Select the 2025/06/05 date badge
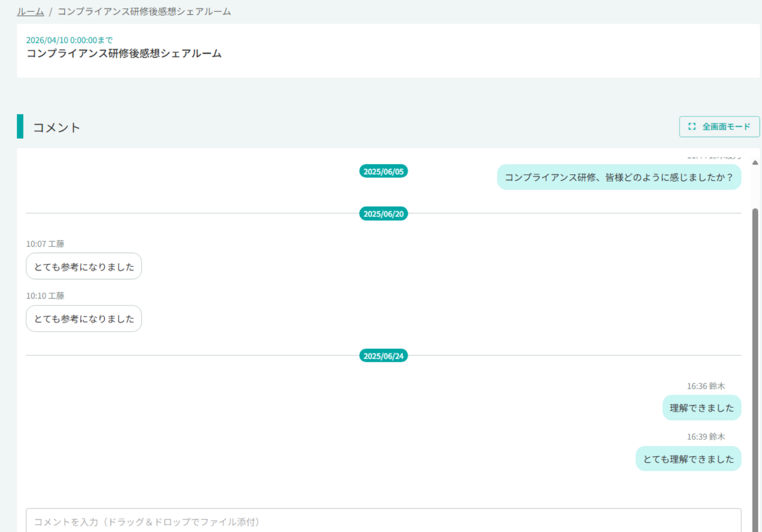The width and height of the screenshot is (762, 532). (383, 171)
